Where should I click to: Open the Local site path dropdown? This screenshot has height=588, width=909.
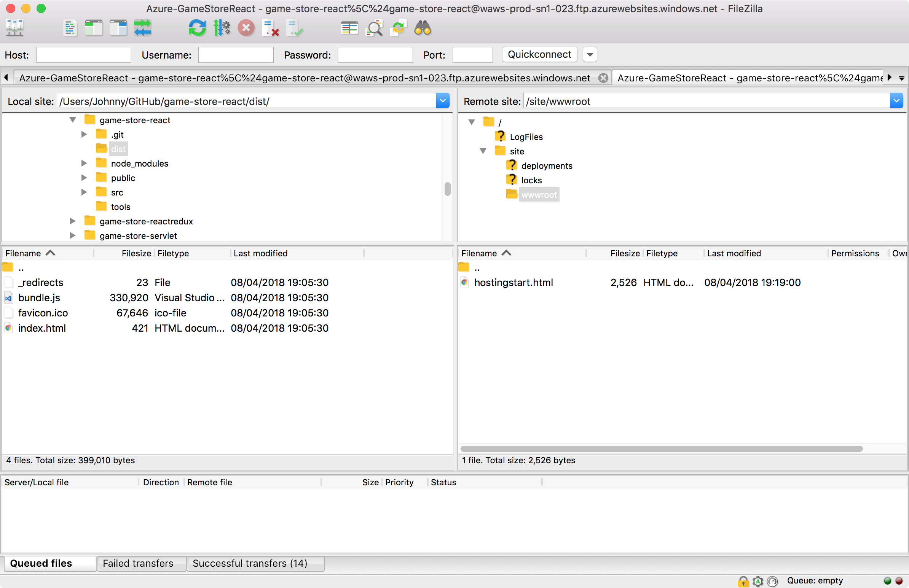[443, 101]
